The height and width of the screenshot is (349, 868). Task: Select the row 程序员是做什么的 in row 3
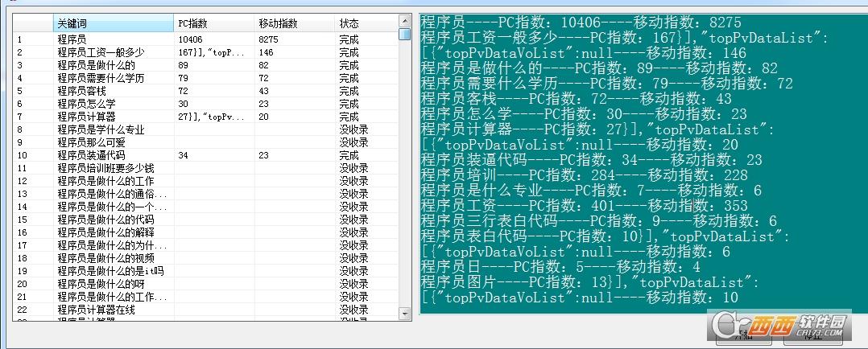coord(205,65)
